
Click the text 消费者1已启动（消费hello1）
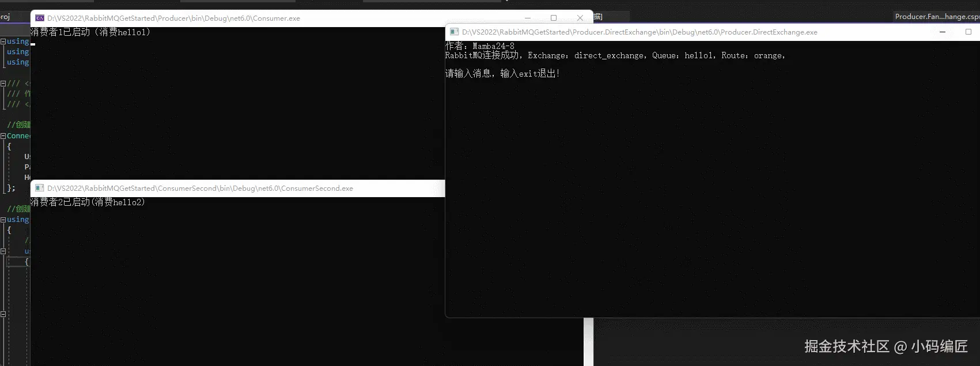90,32
